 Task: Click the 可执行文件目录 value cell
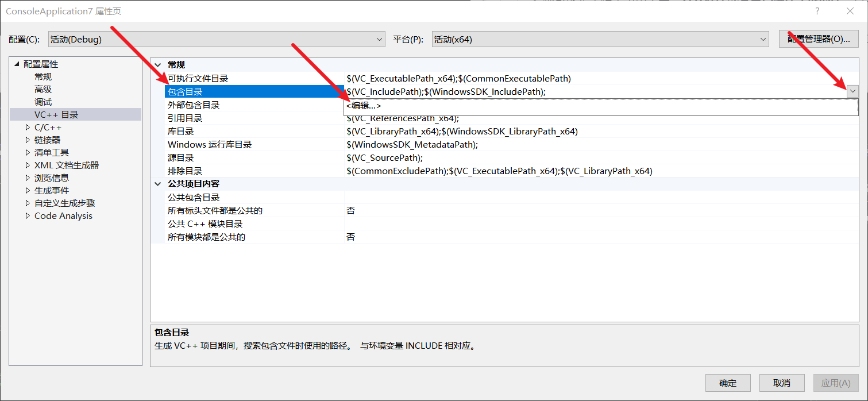pos(601,78)
